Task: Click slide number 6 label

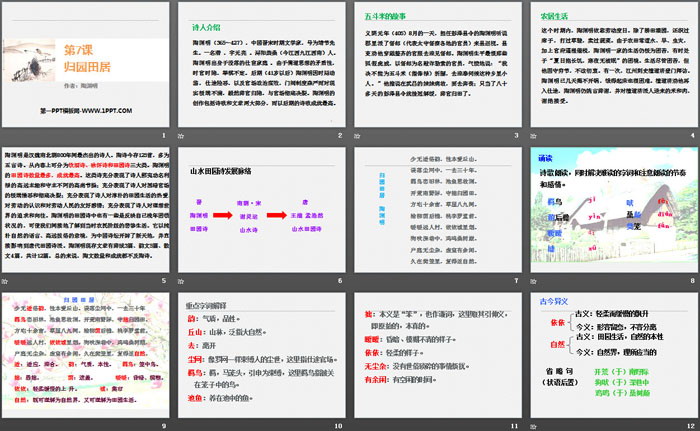Action: [x=340, y=280]
